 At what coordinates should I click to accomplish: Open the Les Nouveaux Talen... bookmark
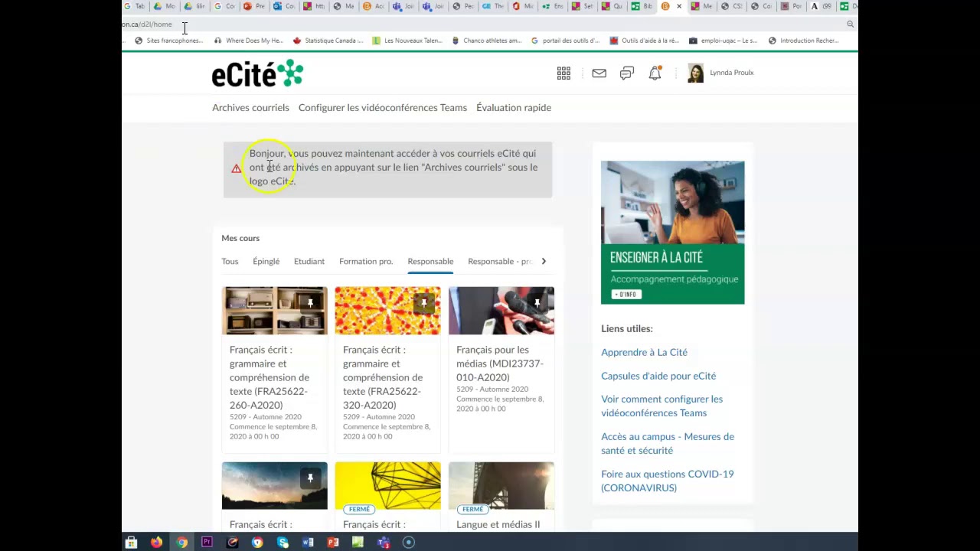[x=408, y=41]
